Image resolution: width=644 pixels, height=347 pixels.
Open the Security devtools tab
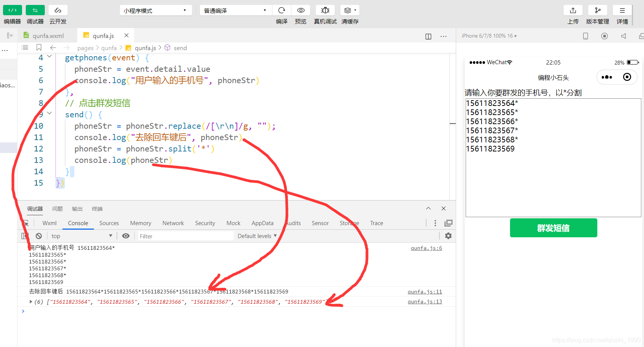point(205,223)
